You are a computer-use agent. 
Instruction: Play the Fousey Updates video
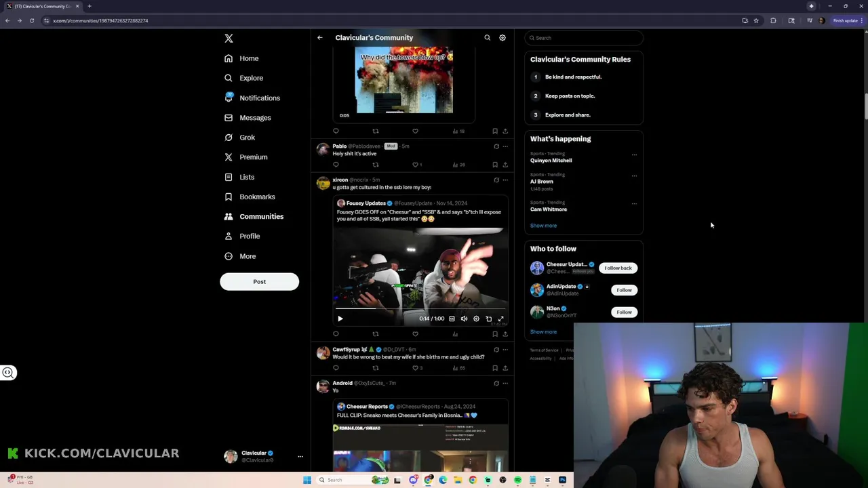(340, 319)
